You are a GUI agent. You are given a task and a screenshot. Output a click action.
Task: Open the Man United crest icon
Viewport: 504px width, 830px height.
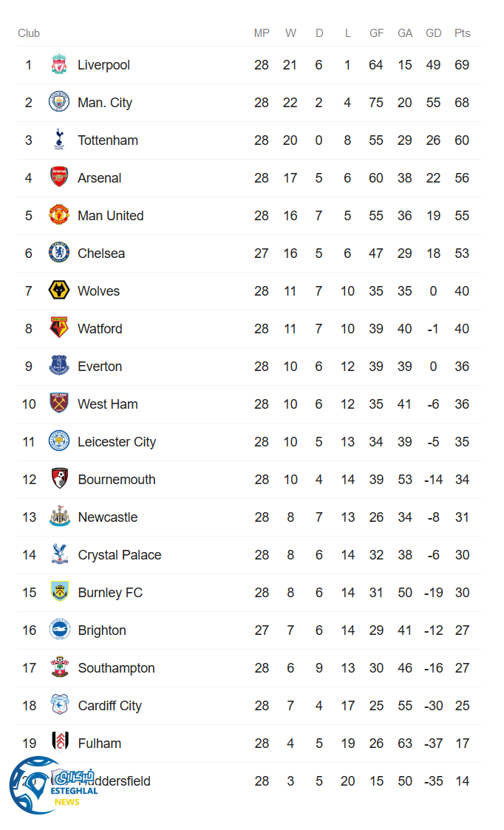click(x=59, y=216)
